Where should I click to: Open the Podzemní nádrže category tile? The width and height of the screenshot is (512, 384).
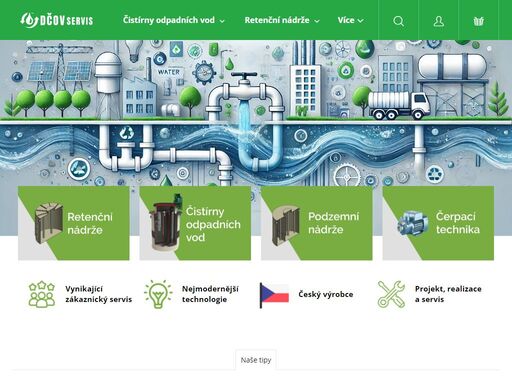click(x=317, y=223)
